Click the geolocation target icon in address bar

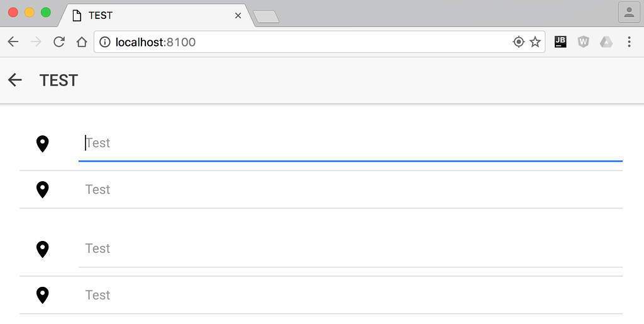point(519,42)
